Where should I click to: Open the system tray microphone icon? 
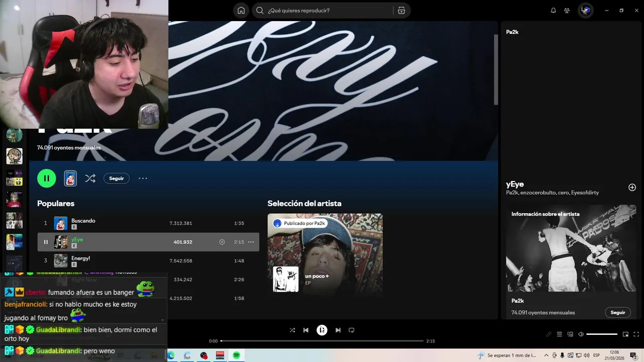562,355
